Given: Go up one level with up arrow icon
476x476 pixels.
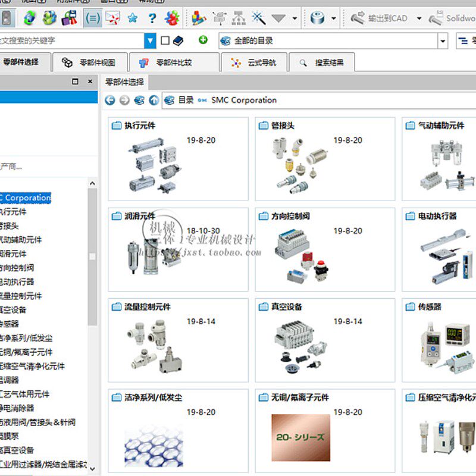Looking at the screenshot, I should pos(154,100).
